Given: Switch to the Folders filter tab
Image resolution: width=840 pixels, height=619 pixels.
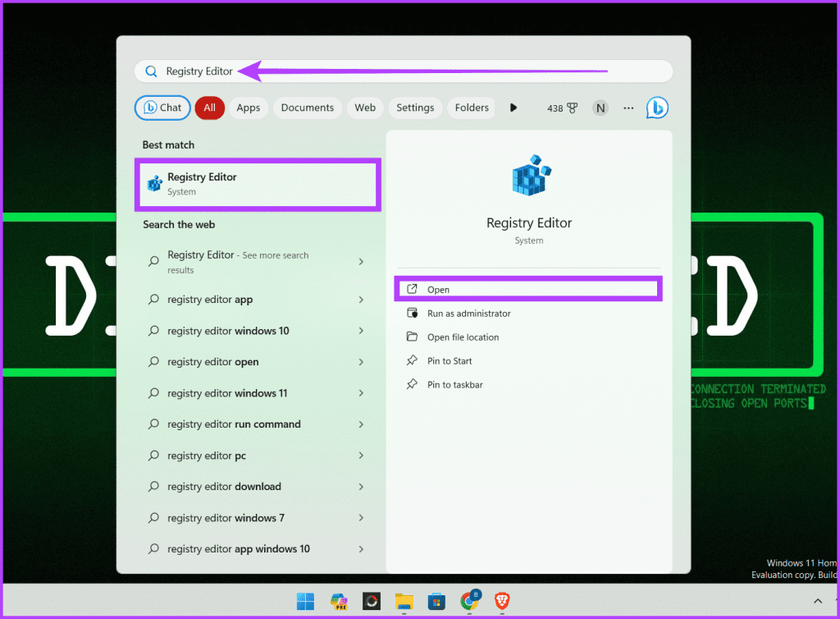Looking at the screenshot, I should coord(472,108).
